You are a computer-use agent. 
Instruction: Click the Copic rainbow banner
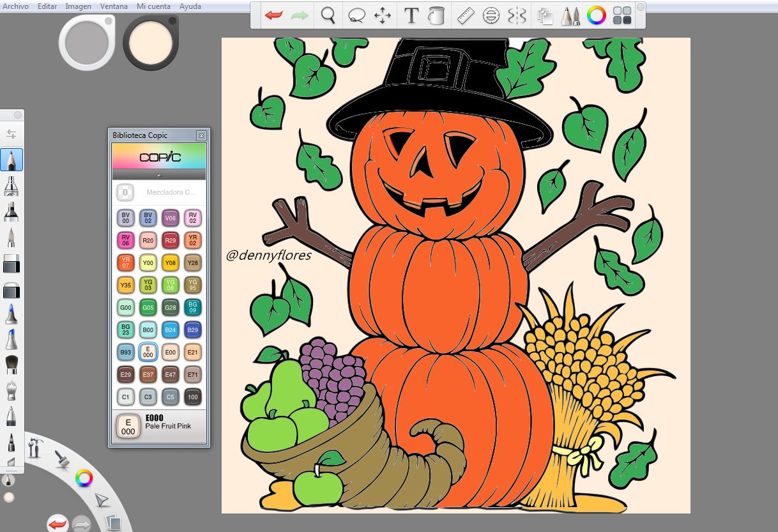159,156
